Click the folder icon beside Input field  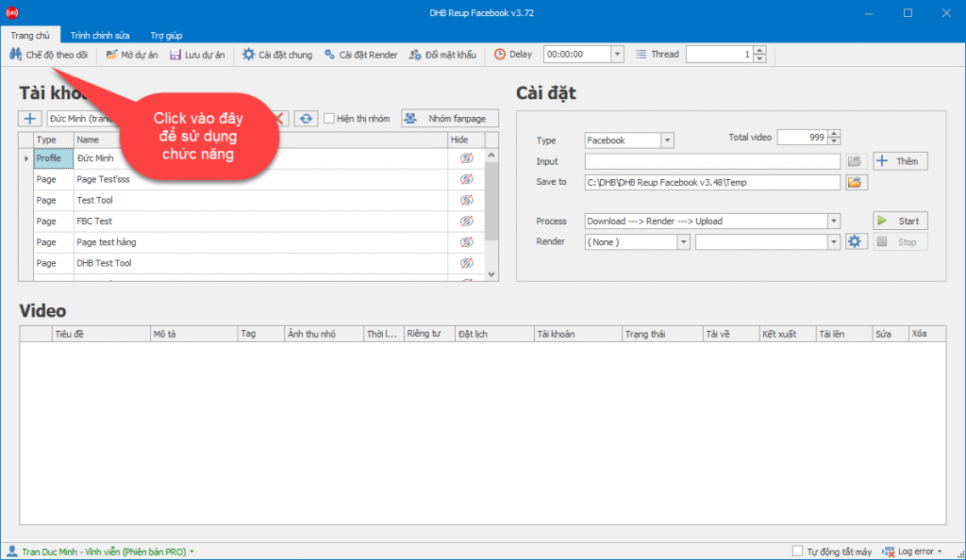click(855, 161)
